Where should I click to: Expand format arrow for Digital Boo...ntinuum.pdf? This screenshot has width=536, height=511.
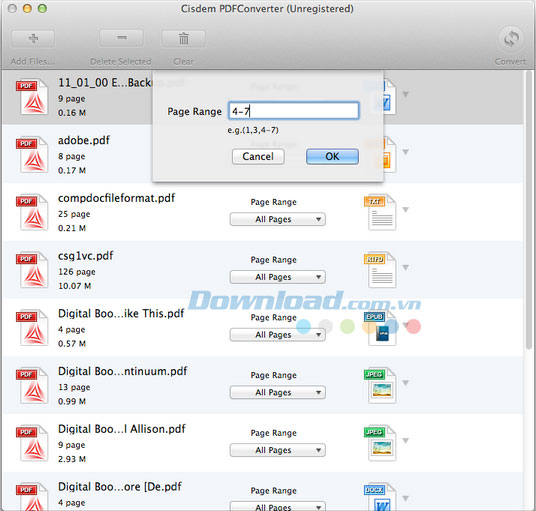click(x=405, y=383)
